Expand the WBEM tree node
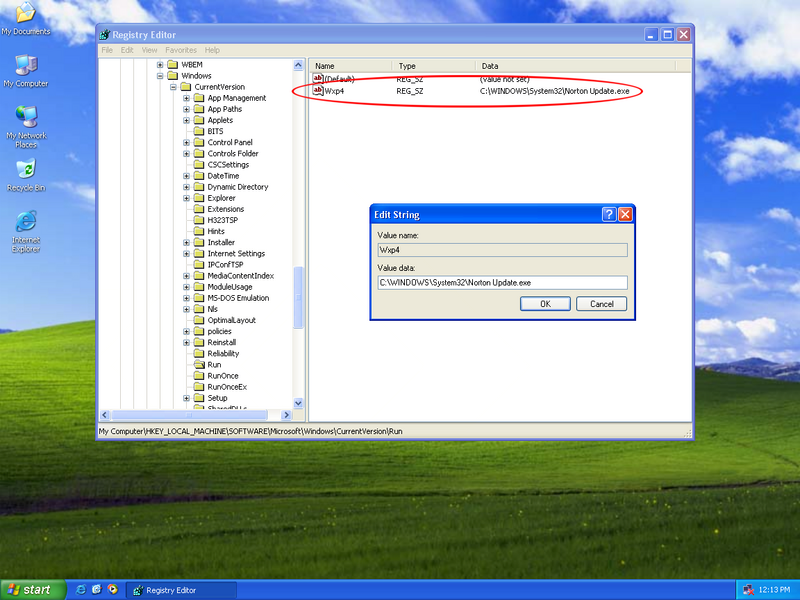 160,64
